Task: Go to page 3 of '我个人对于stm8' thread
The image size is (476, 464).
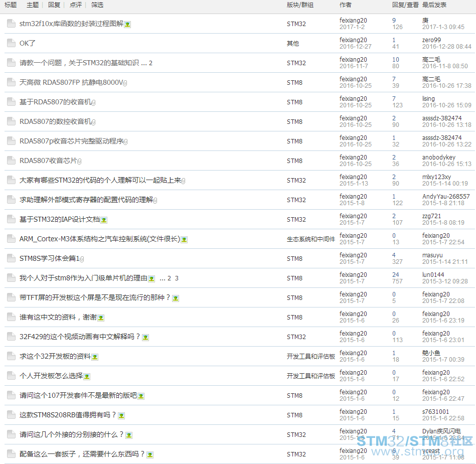Action: point(177,278)
